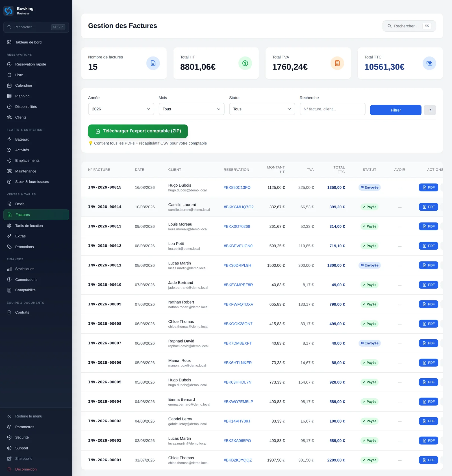Click Envoyée status badge on INV-2026-00007
This screenshot has width=452, height=476.
click(370, 343)
